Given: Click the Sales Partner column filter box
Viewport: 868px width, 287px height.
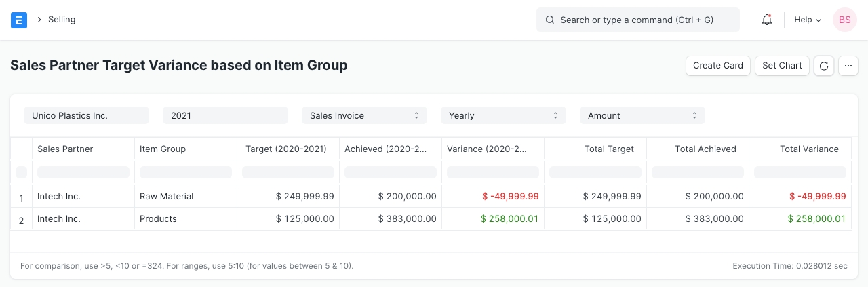Looking at the screenshot, I should pyautogui.click(x=83, y=172).
